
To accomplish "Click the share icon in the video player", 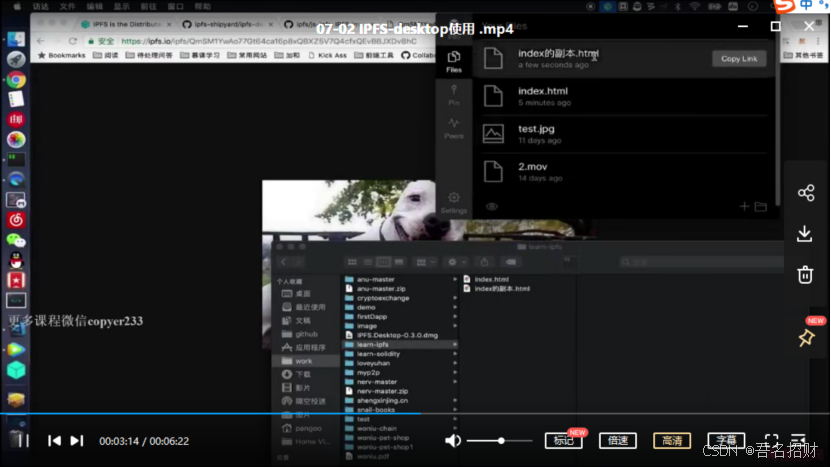I will click(806, 192).
